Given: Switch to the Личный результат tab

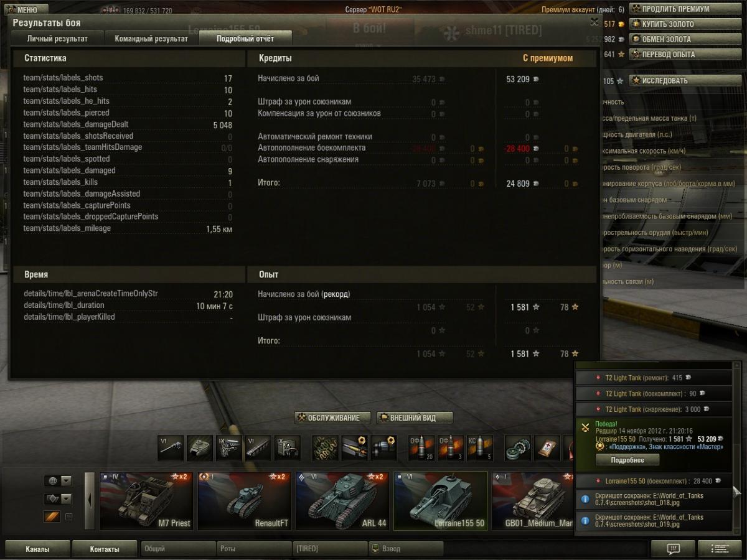Looking at the screenshot, I should tap(57, 38).
